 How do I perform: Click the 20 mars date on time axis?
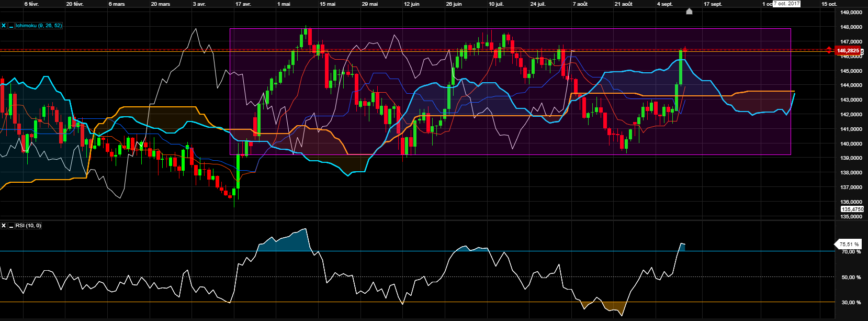tap(161, 4)
